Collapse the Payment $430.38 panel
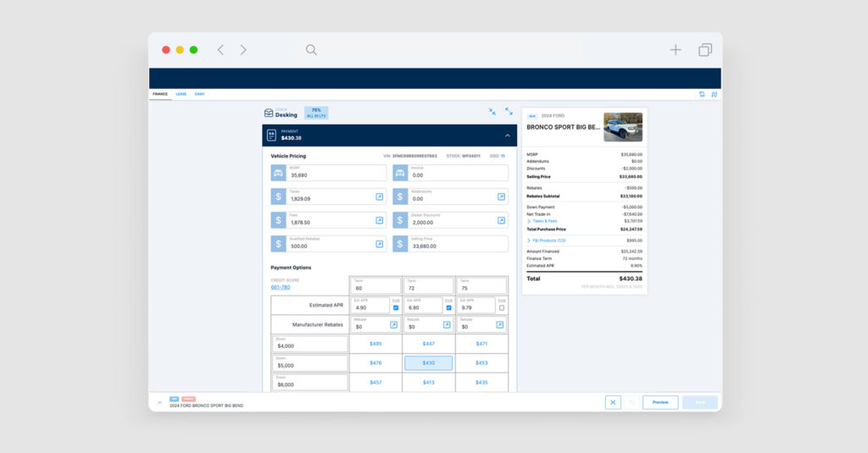The height and width of the screenshot is (453, 868). pos(507,135)
